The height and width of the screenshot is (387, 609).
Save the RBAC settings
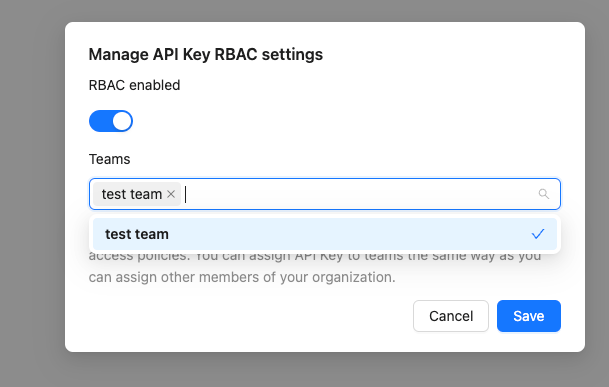click(x=529, y=316)
